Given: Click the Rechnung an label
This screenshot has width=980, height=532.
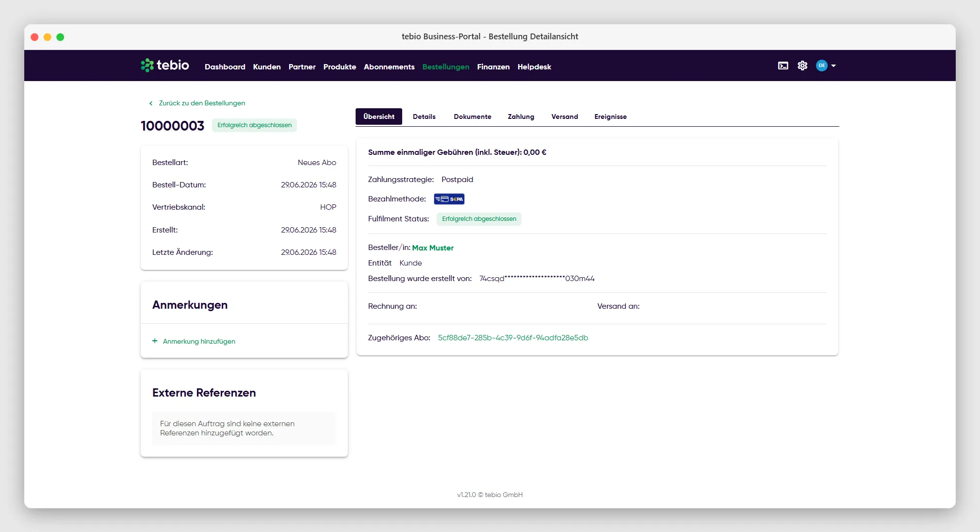Looking at the screenshot, I should click(x=392, y=306).
